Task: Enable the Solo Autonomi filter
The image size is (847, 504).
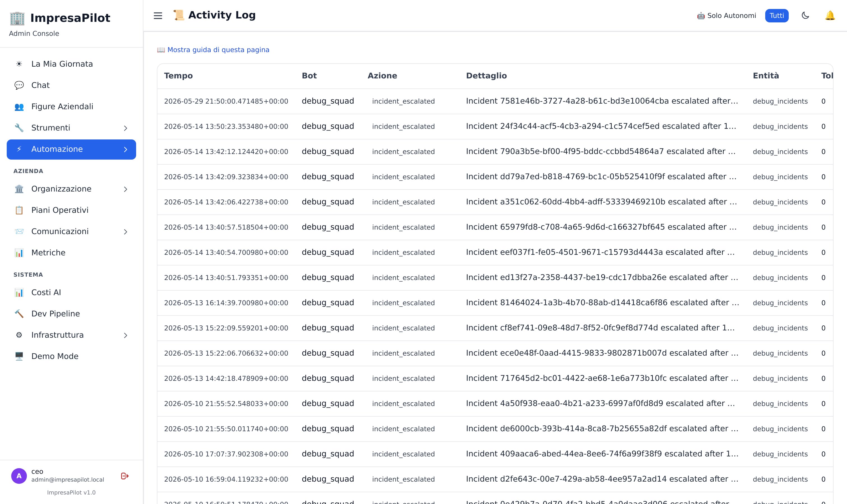Action: point(726,16)
